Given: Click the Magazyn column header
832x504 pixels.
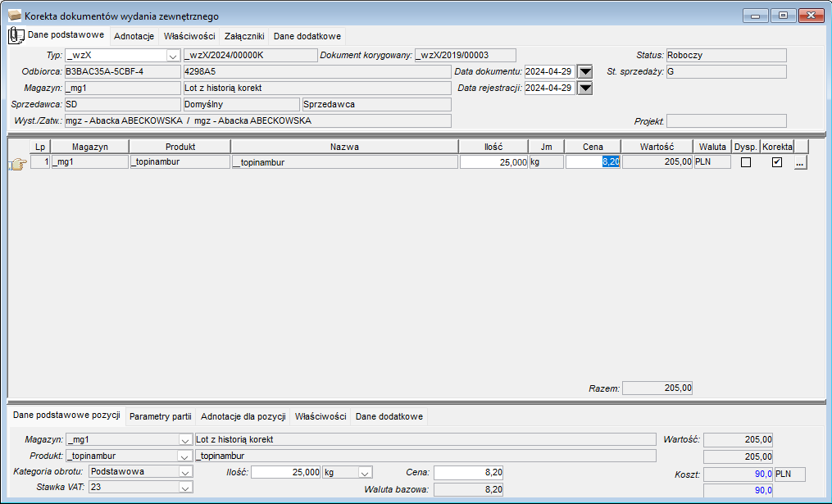Looking at the screenshot, I should tap(90, 147).
